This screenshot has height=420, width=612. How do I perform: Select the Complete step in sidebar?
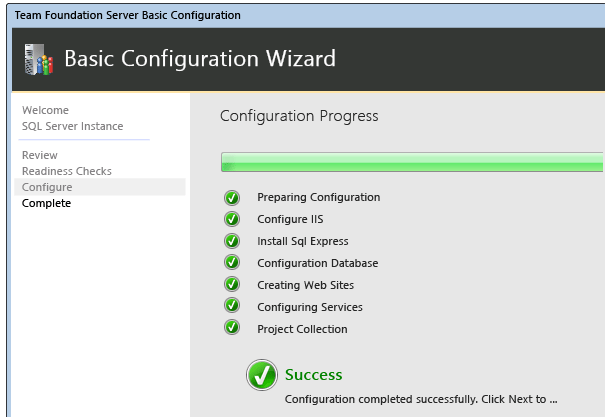(x=46, y=203)
